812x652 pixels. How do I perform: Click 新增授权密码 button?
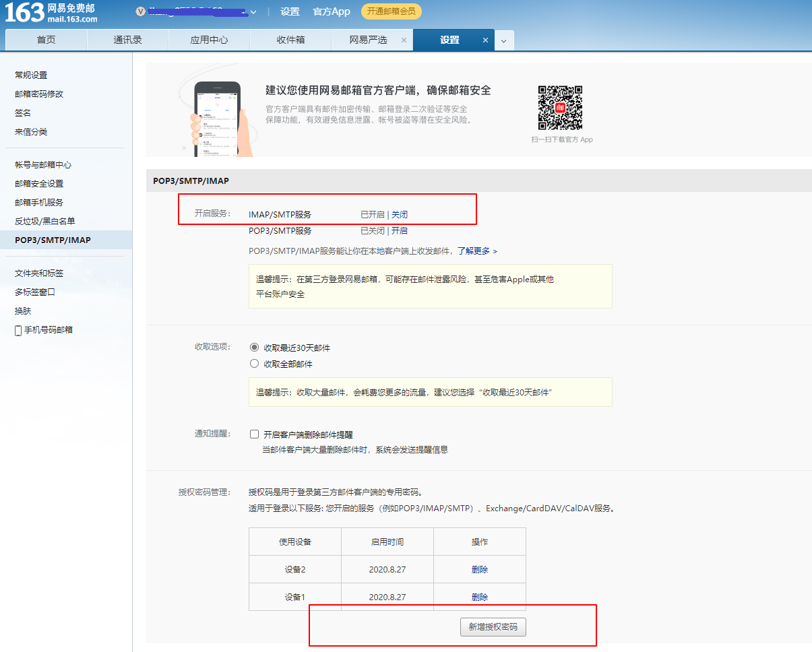493,627
